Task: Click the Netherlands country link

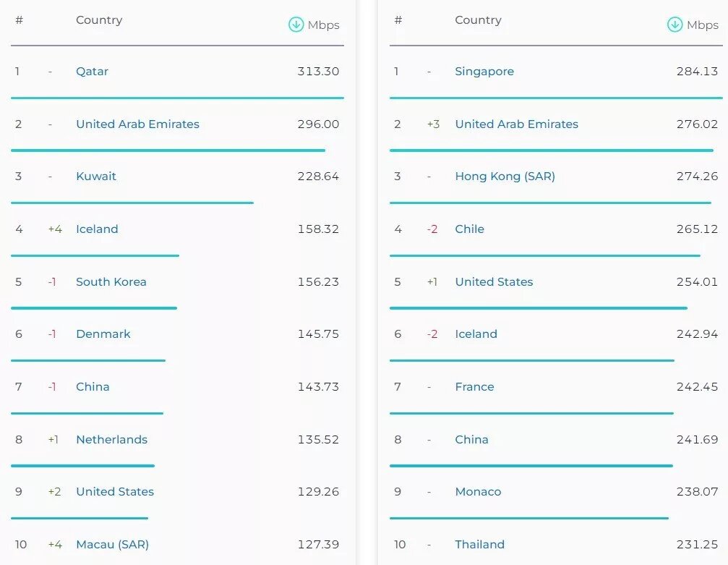Action: pyautogui.click(x=111, y=440)
